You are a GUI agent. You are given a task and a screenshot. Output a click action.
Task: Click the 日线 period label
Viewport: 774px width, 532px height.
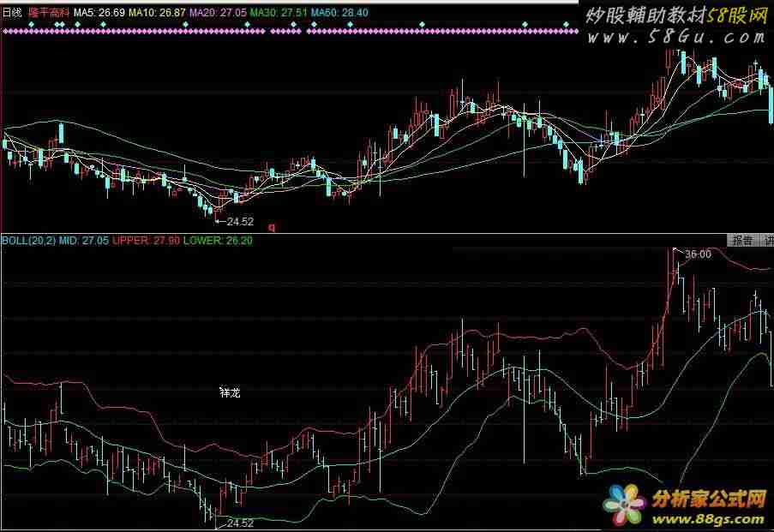point(13,14)
